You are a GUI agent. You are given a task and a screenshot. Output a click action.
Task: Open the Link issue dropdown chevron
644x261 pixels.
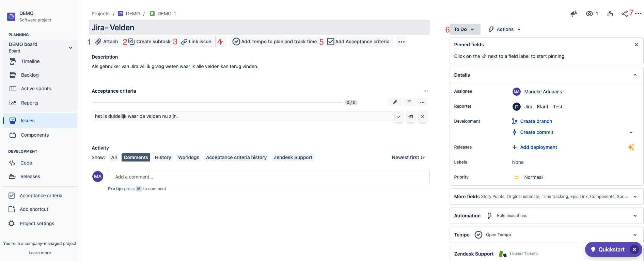tap(221, 42)
